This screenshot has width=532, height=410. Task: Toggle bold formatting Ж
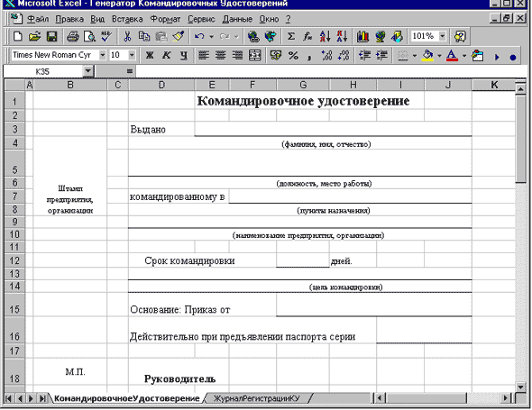pyautogui.click(x=150, y=55)
